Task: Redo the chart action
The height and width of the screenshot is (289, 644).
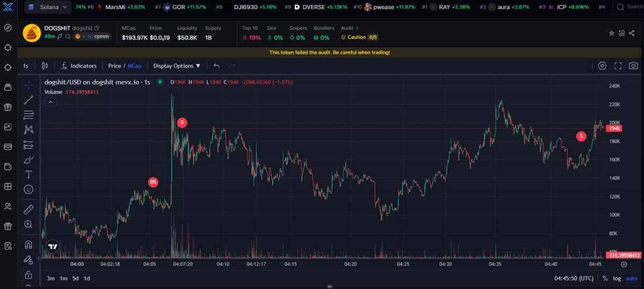Action: [232, 66]
